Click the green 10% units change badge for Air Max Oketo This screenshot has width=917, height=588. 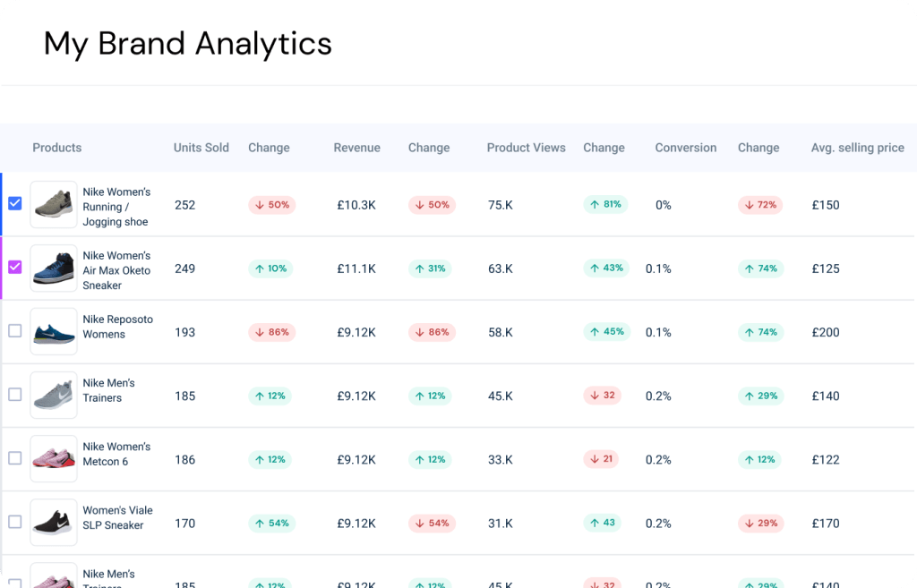(x=270, y=268)
